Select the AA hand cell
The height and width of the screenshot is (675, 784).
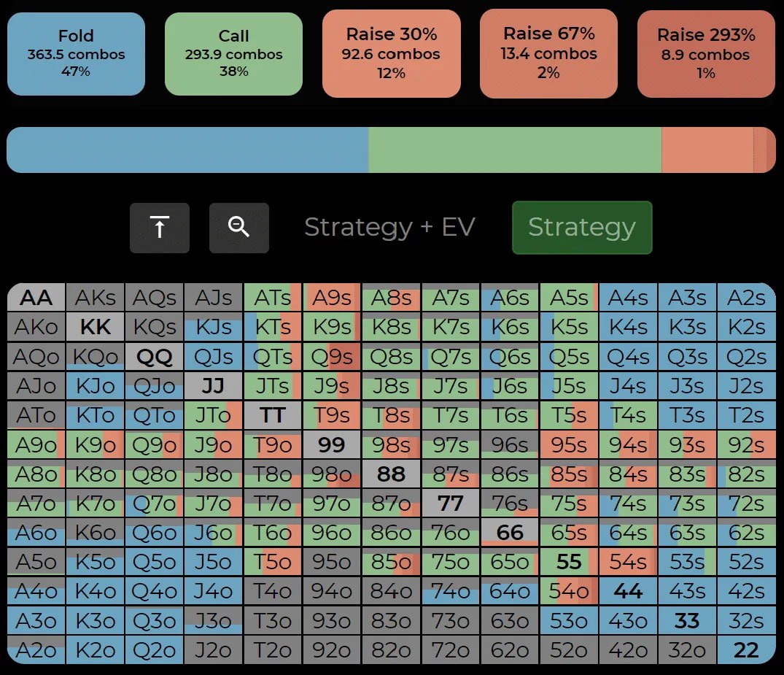pyautogui.click(x=36, y=298)
